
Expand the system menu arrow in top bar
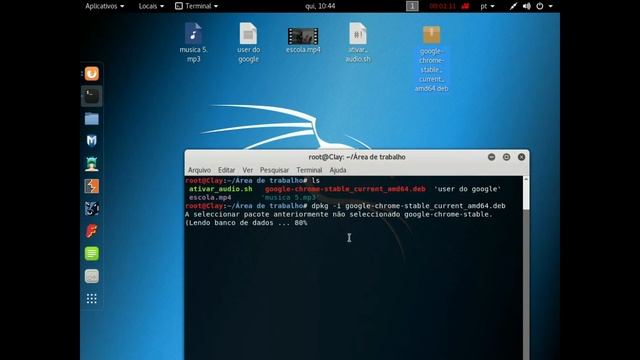(550, 6)
